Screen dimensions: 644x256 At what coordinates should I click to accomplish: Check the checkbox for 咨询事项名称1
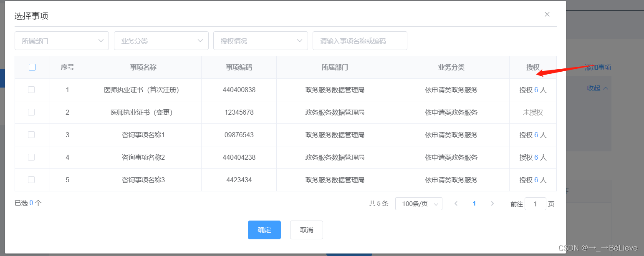tap(32, 135)
